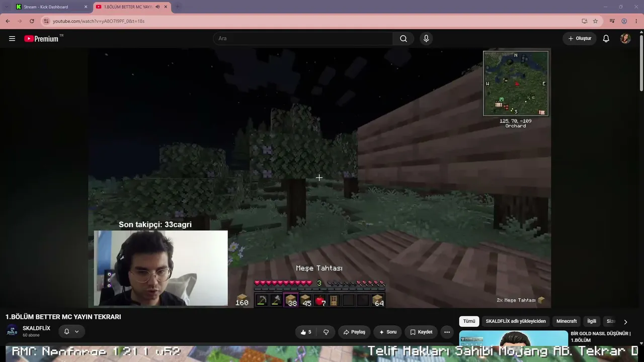Open the browser profile icon
This screenshot has height=362, width=644.
[624, 21]
